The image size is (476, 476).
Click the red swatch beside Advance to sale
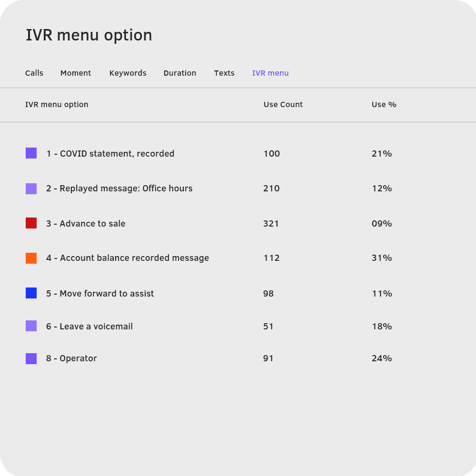coord(31,223)
